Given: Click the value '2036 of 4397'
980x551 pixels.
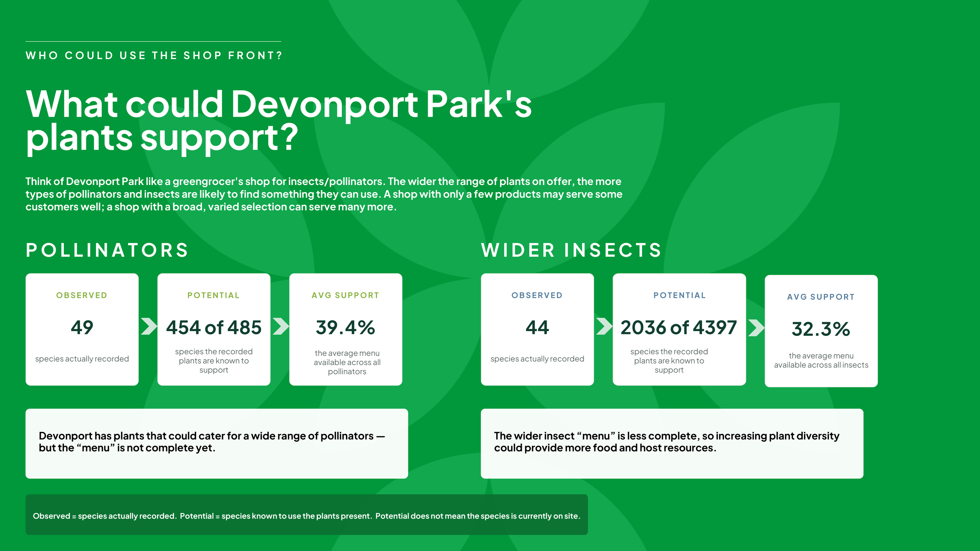Looking at the screenshot, I should [x=679, y=328].
